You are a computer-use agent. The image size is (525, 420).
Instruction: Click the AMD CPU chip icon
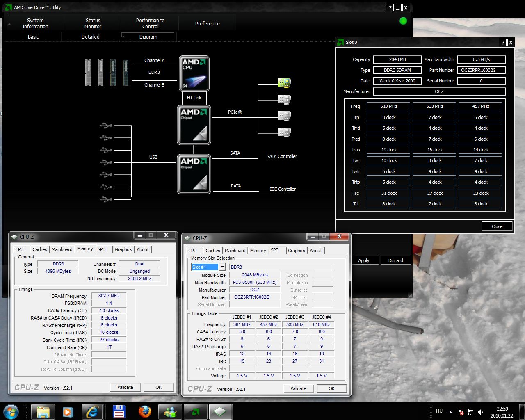pos(194,73)
